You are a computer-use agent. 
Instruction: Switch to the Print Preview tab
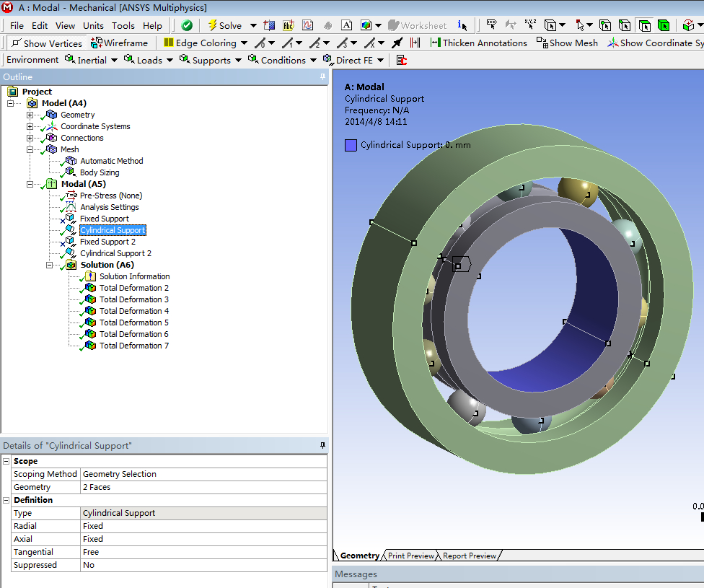coord(410,556)
